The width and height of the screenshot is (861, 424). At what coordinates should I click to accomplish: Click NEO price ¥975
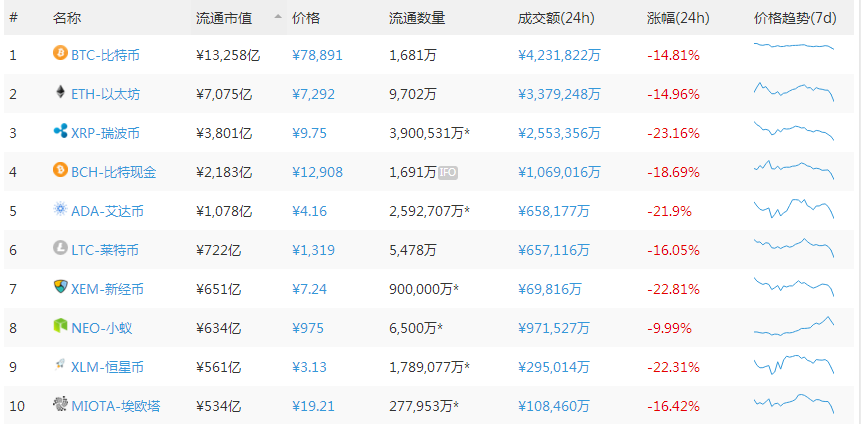tap(308, 329)
